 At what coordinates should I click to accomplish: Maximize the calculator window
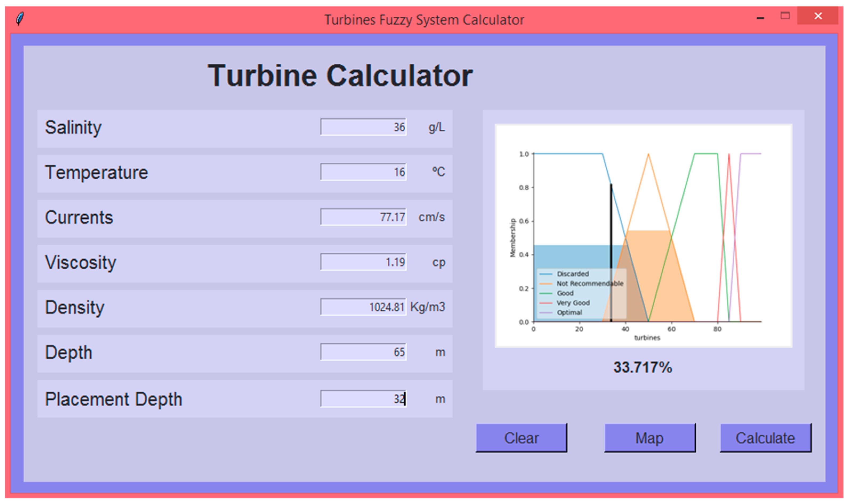(x=785, y=16)
